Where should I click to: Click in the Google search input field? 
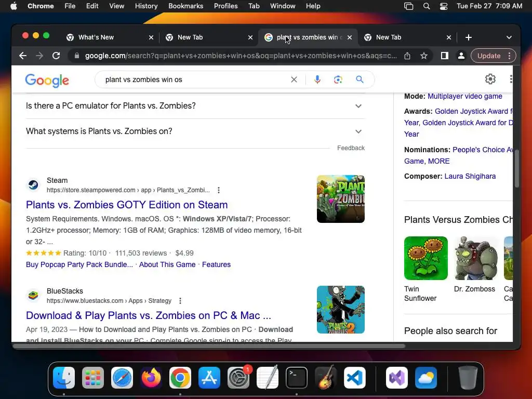point(195,79)
